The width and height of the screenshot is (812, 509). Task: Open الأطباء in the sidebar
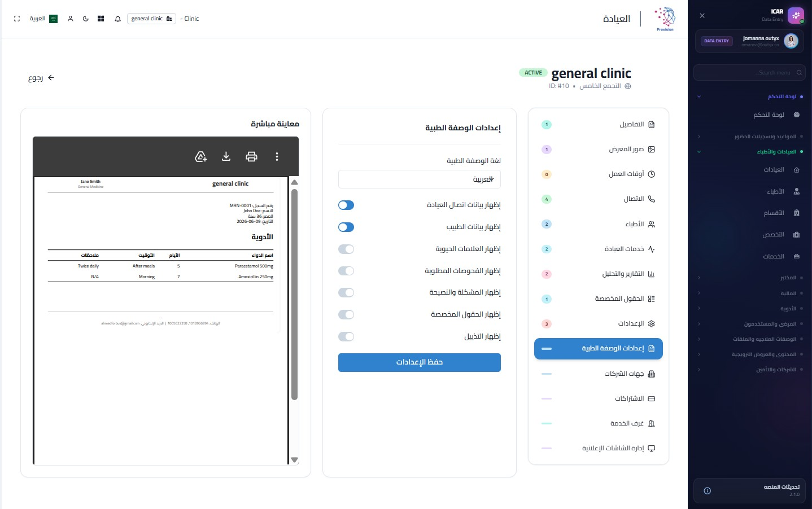point(750,191)
